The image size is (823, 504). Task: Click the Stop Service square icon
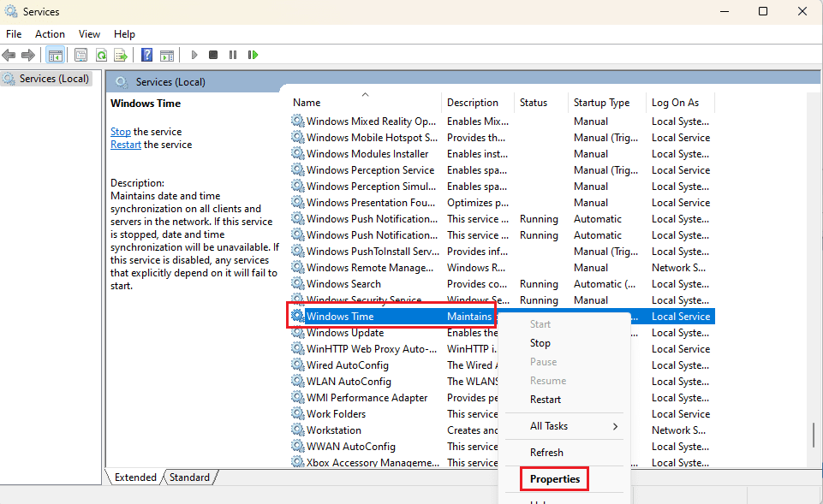pos(213,55)
